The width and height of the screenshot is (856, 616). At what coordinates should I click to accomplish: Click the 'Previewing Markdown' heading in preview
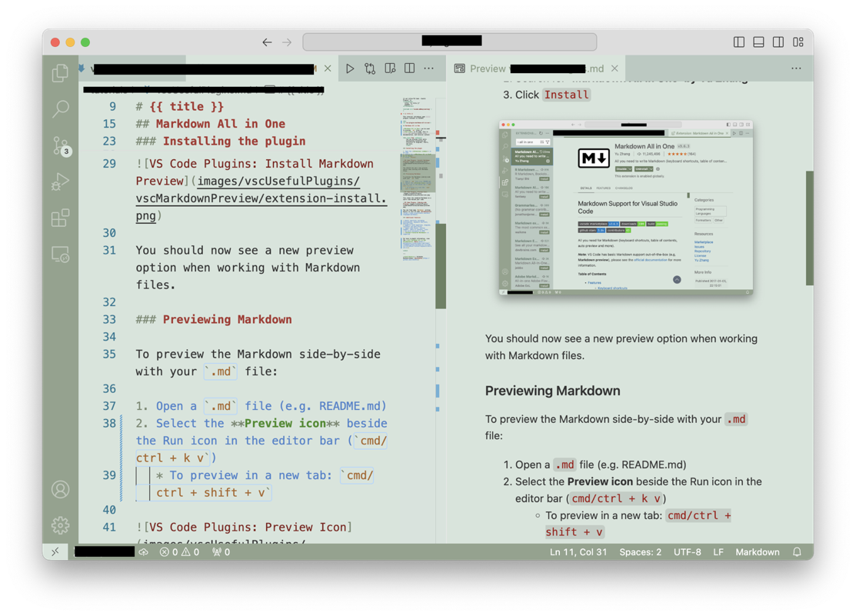point(552,391)
